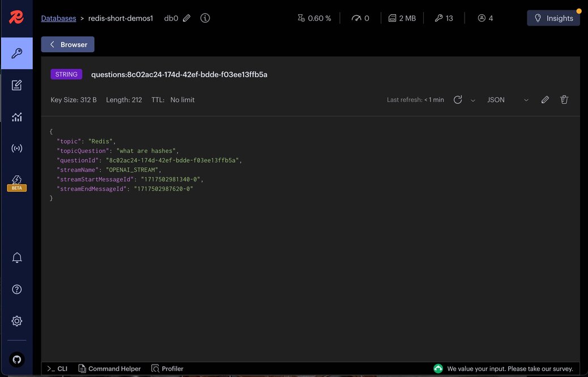This screenshot has height=377, width=588.
Task: Open the Insights panel
Action: (553, 18)
